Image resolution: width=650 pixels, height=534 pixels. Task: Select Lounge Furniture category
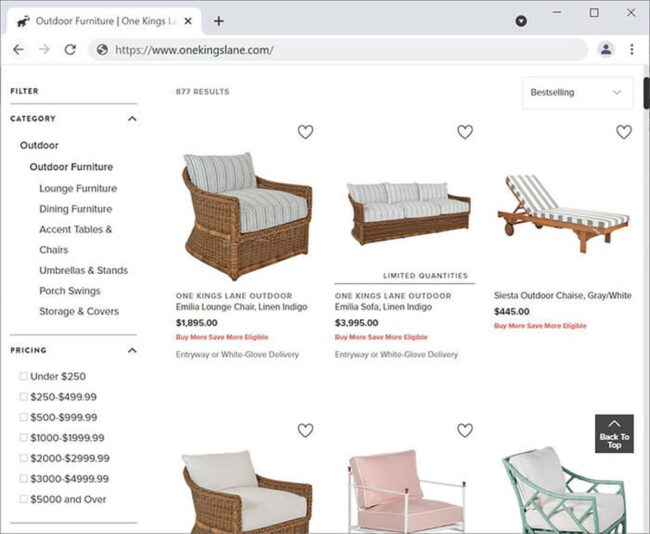[x=78, y=188]
